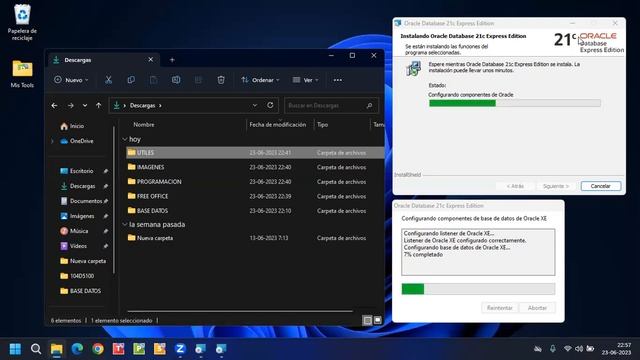This screenshot has width=640, height=360.
Task: Sort by Nombre column header
Action: [144, 124]
